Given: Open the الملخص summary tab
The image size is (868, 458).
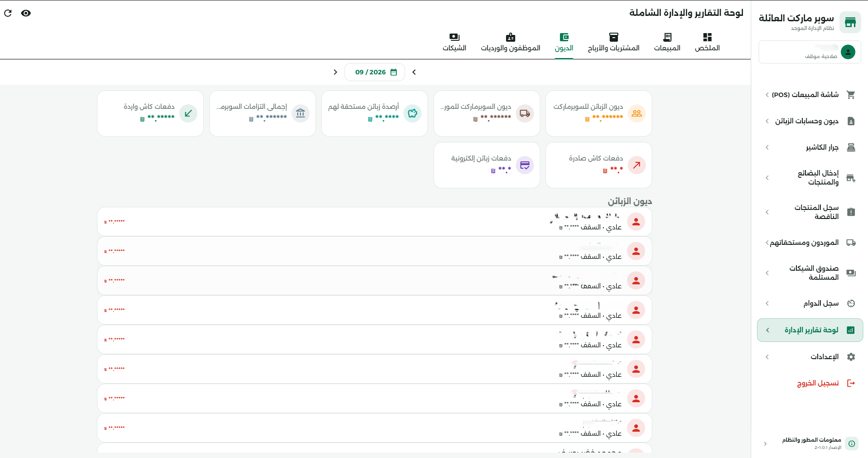Looking at the screenshot, I should (707, 43).
